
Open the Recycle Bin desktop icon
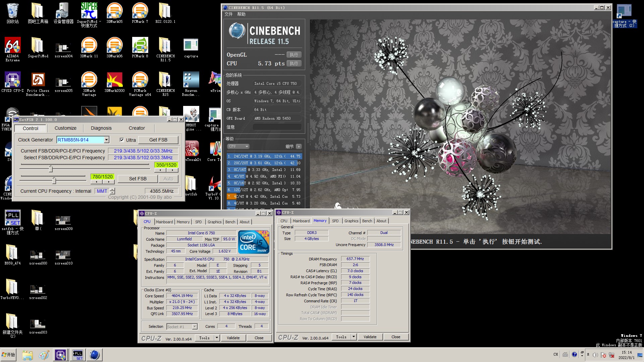pos(12,13)
